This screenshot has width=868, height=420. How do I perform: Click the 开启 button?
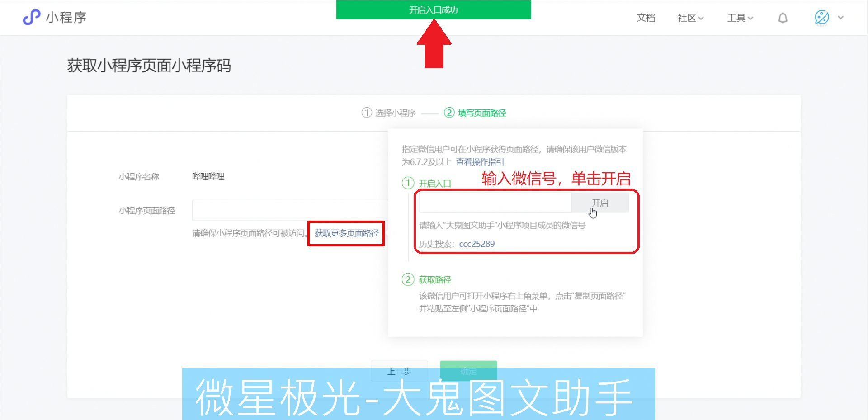(x=601, y=203)
